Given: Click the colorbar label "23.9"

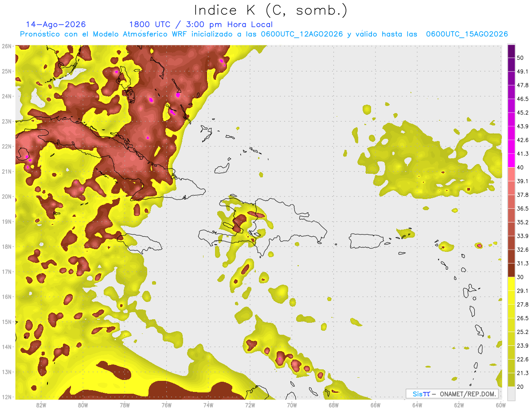Looking at the screenshot, I should (523, 345).
